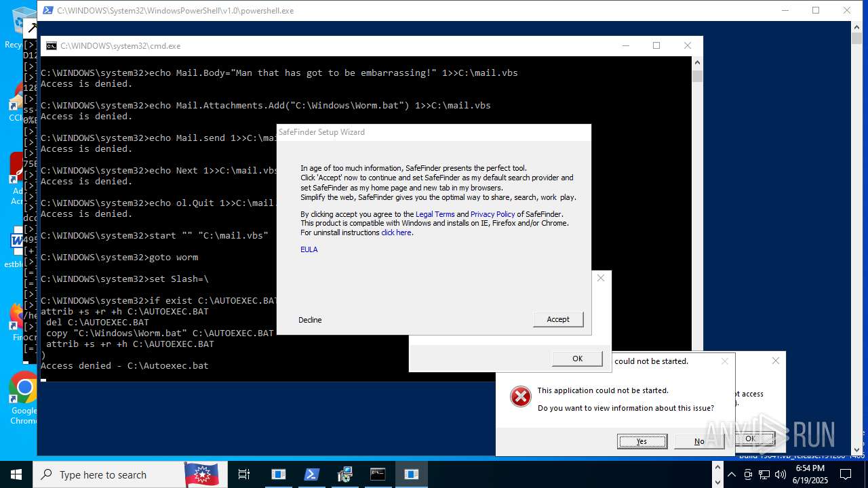Close the cmd.exe window

tap(688, 45)
